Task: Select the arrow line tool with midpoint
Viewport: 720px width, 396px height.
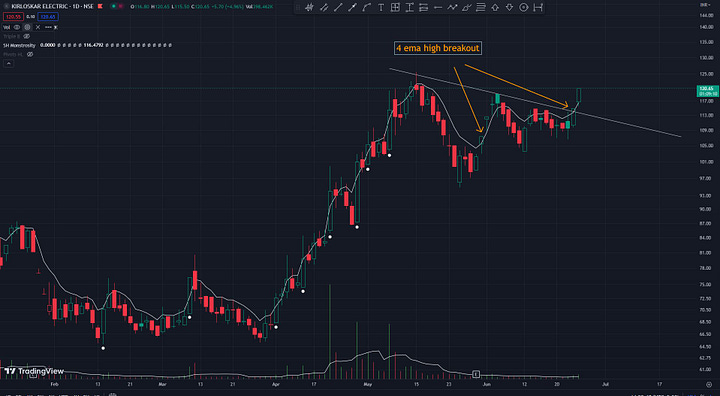Action: click(x=353, y=7)
